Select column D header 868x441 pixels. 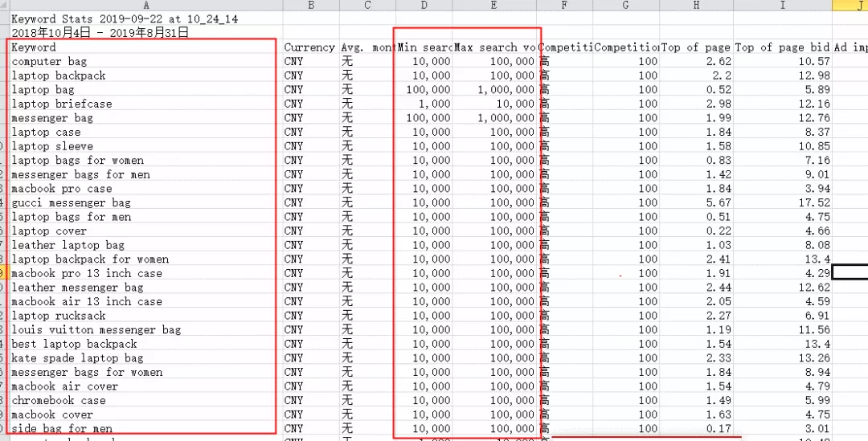coord(424,5)
